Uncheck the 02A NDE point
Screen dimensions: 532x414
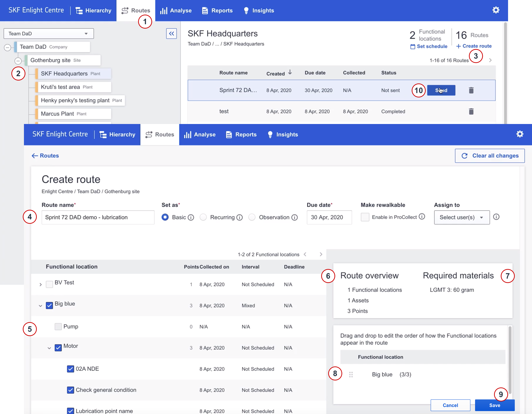point(70,369)
